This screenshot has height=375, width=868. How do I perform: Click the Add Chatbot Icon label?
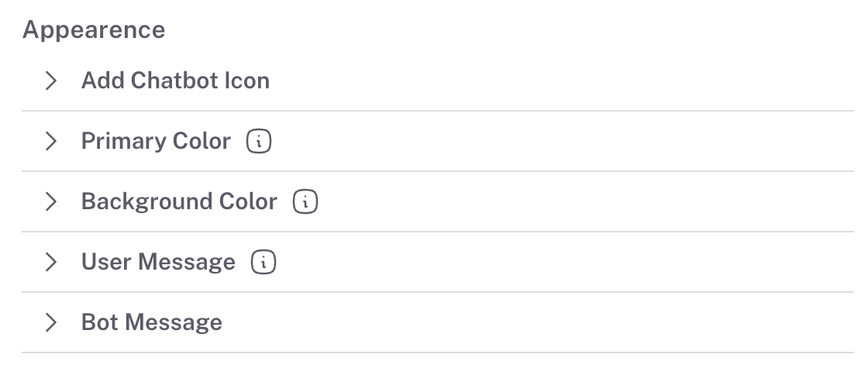175,81
